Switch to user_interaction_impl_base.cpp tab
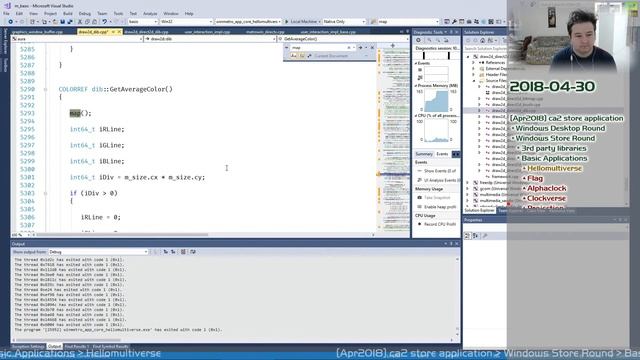The image size is (640, 360). (328, 31)
